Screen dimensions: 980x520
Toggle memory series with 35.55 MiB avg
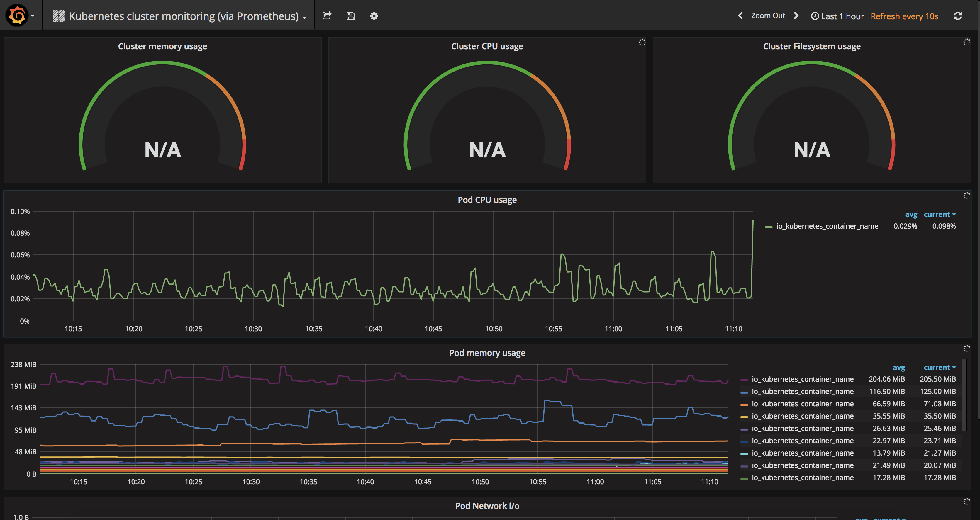802,416
